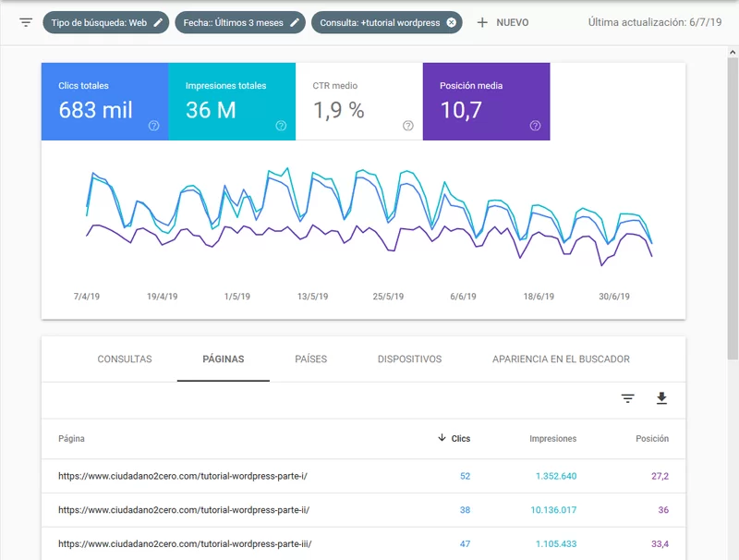Click the clicks value 47
The image size is (739, 560).
pyautogui.click(x=466, y=543)
